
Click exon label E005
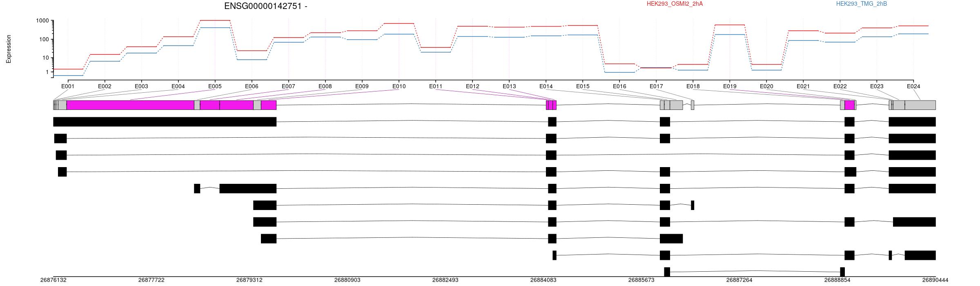click(x=215, y=86)
